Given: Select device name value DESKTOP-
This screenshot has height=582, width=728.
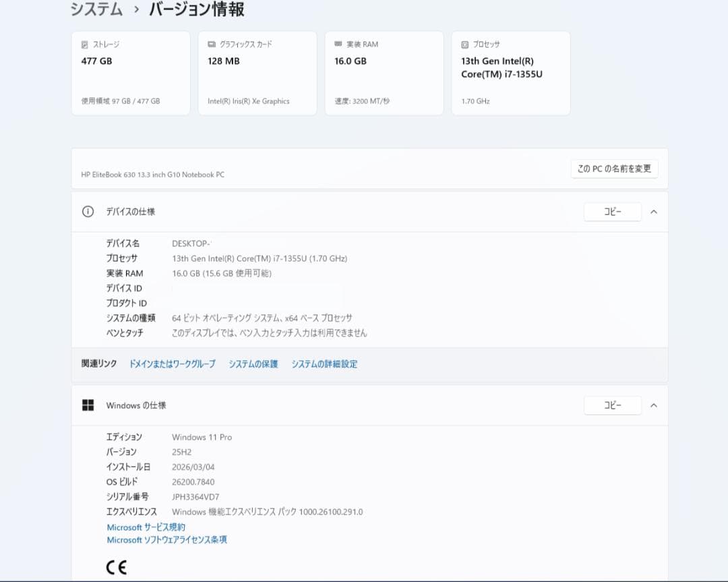Looking at the screenshot, I should tap(191, 243).
